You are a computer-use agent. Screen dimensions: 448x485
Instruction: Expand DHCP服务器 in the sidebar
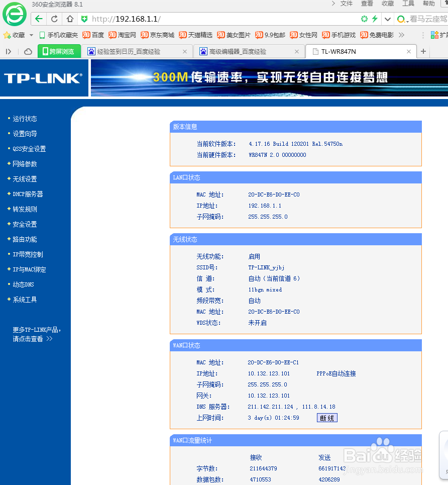click(x=28, y=194)
